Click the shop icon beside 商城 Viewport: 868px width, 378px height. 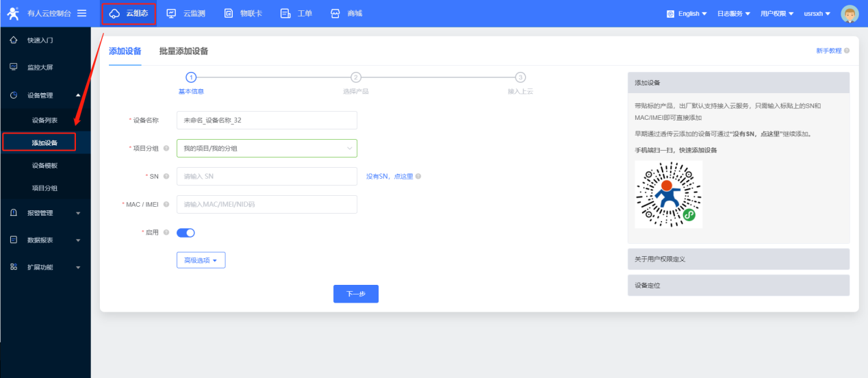click(x=335, y=14)
